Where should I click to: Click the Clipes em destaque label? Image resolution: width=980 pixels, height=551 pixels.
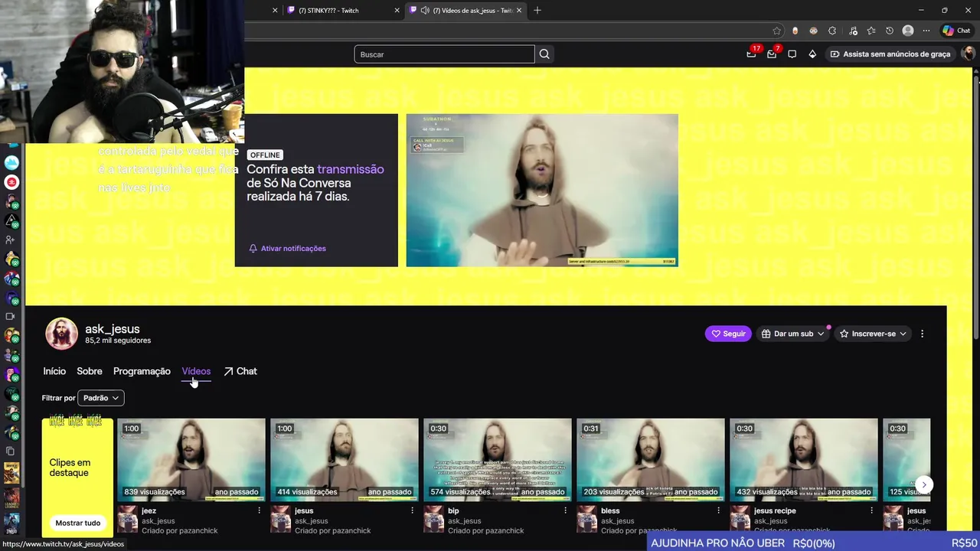click(x=70, y=468)
